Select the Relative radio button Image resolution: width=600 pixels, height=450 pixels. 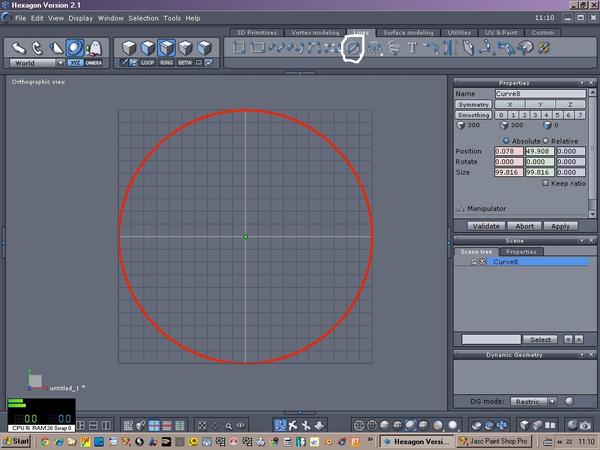pyautogui.click(x=546, y=141)
